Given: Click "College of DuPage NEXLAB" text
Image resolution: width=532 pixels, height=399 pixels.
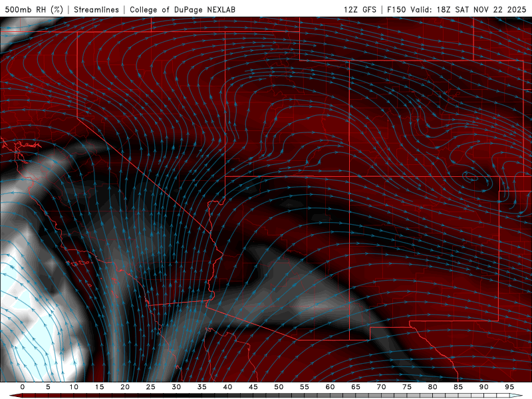Looking at the screenshot, I should 182,9.
